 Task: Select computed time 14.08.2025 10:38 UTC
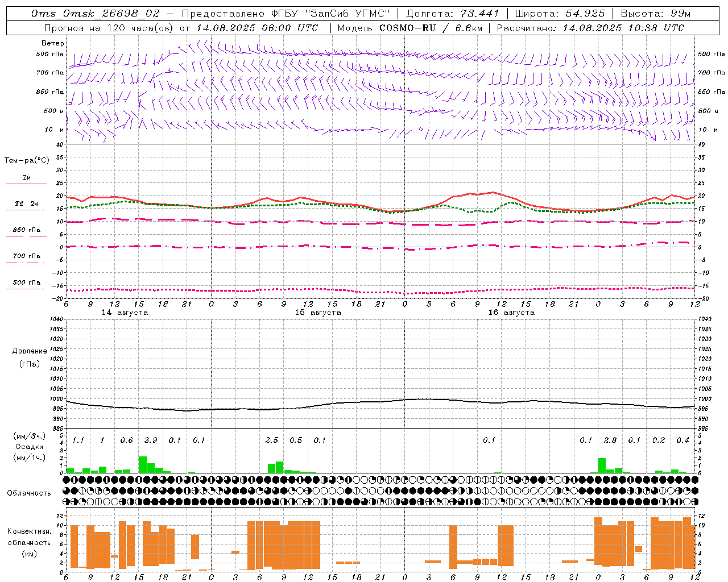[623, 27]
